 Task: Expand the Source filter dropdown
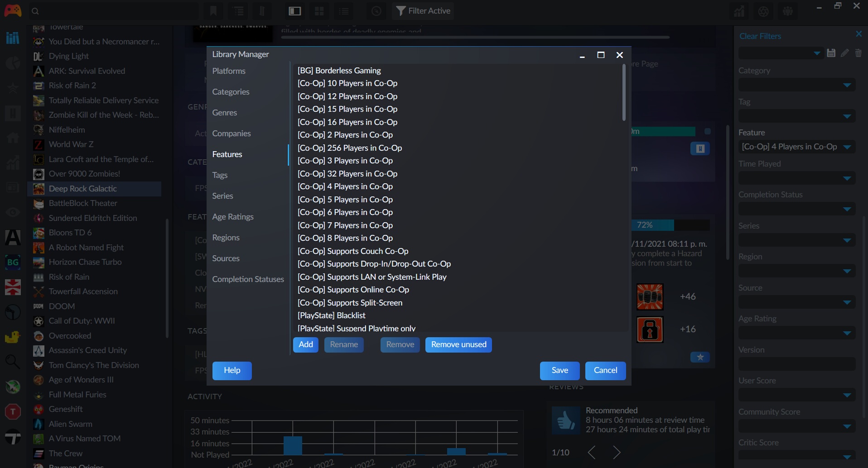pos(797,302)
